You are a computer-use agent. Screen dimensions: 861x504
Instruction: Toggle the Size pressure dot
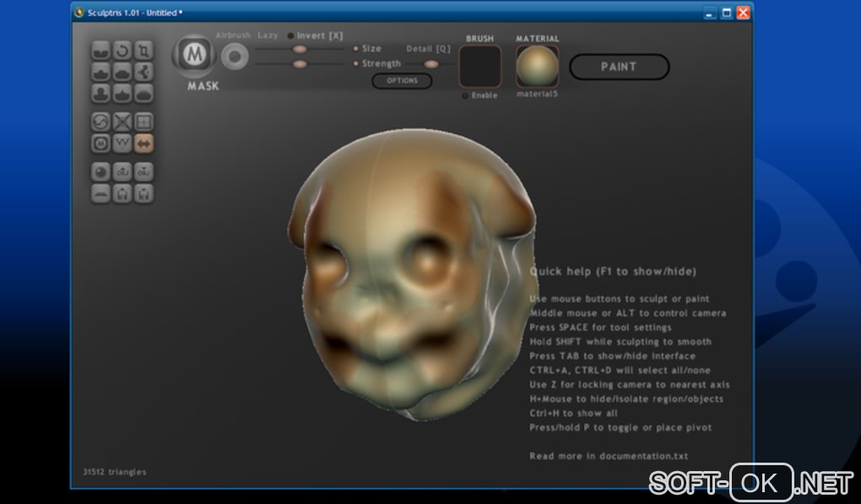click(x=356, y=49)
